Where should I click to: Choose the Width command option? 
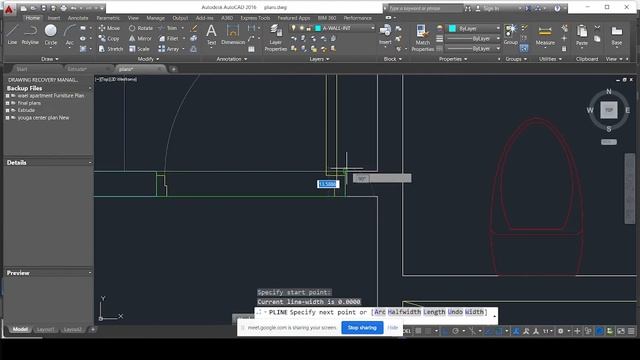click(474, 312)
